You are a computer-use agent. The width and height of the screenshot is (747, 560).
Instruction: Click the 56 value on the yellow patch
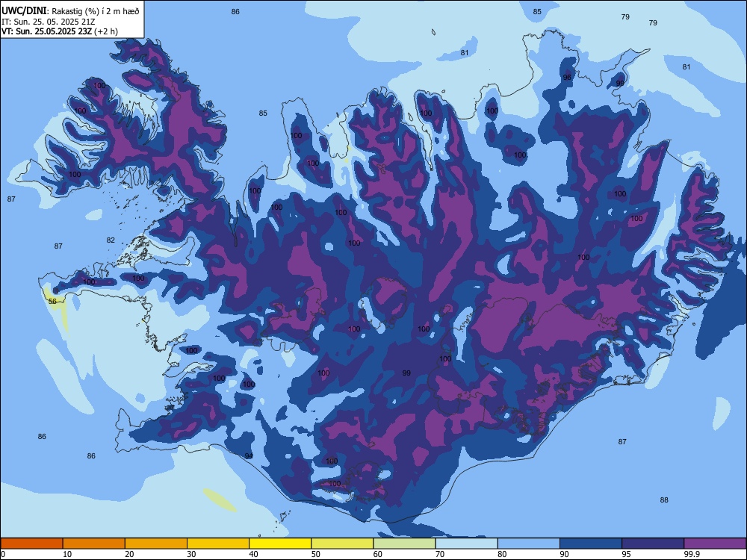point(52,301)
